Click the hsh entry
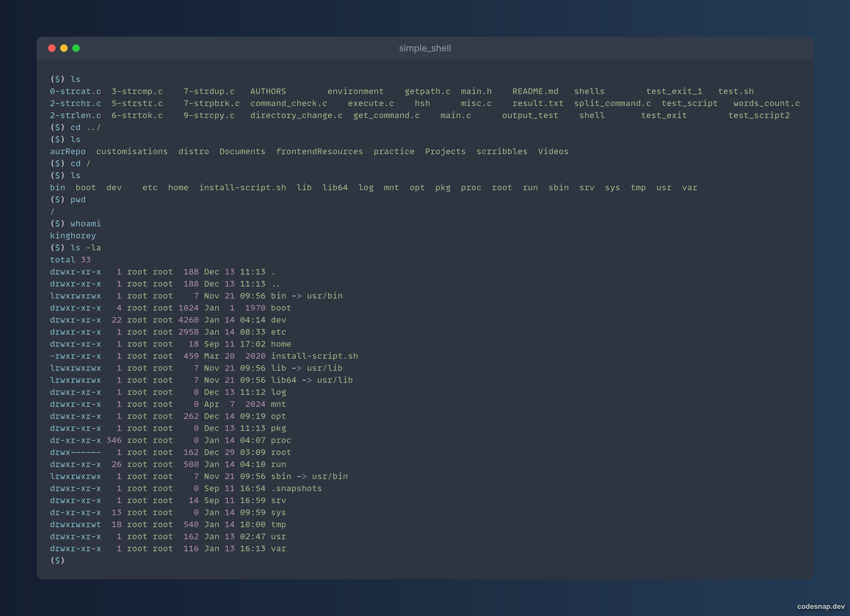The image size is (850, 616). 422,103
